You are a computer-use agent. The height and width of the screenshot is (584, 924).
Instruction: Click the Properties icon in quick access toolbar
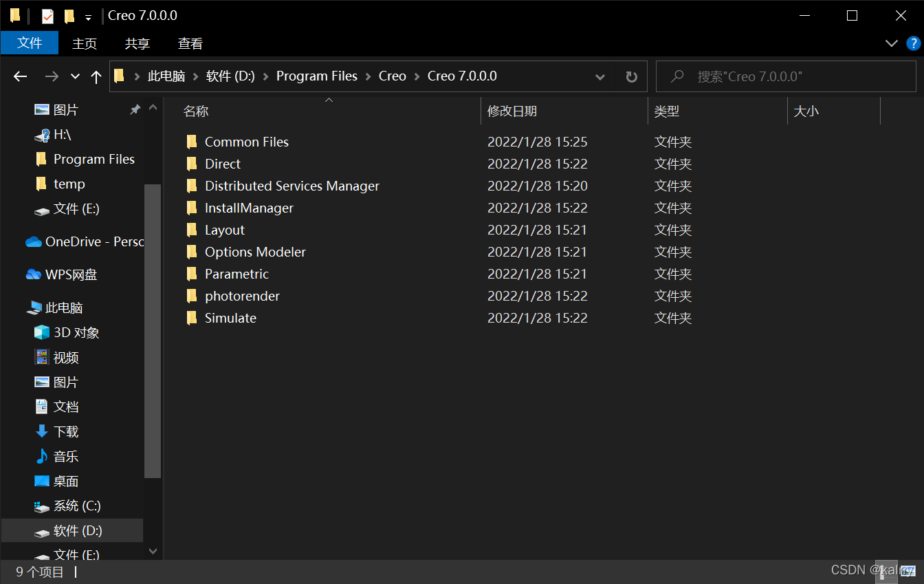pos(47,16)
